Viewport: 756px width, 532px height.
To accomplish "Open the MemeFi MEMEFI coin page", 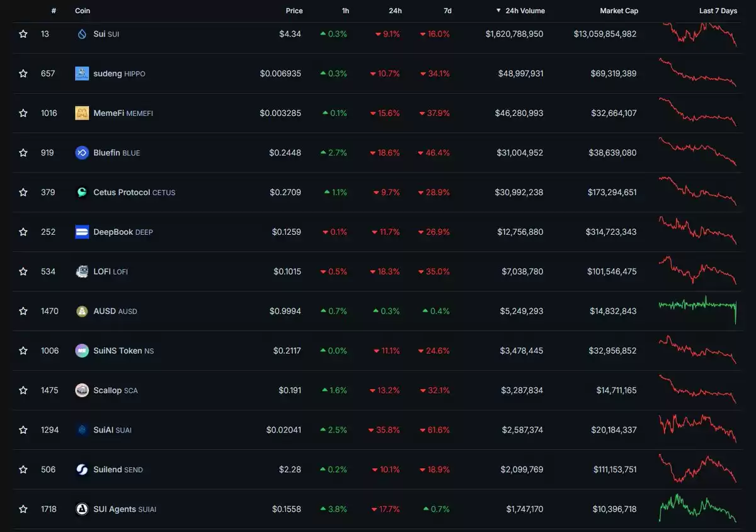I will point(123,113).
